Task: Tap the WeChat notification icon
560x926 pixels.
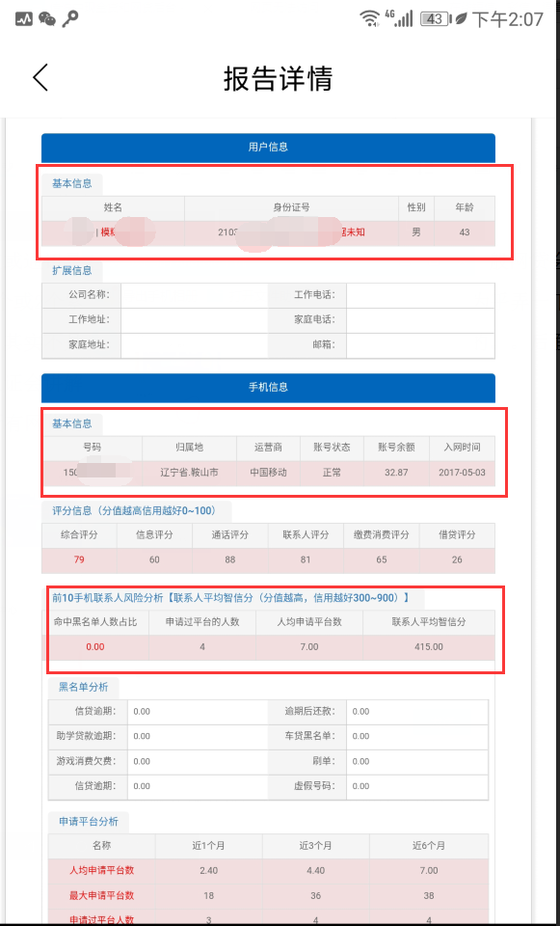Action: pyautogui.click(x=48, y=19)
